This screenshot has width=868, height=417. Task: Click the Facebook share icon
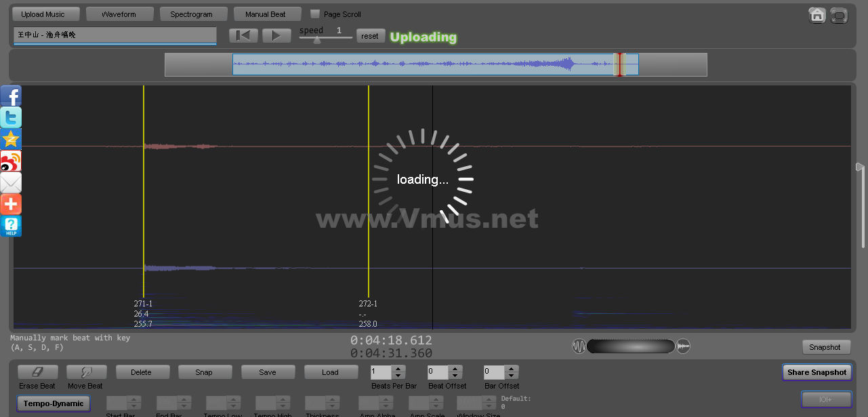click(x=11, y=96)
